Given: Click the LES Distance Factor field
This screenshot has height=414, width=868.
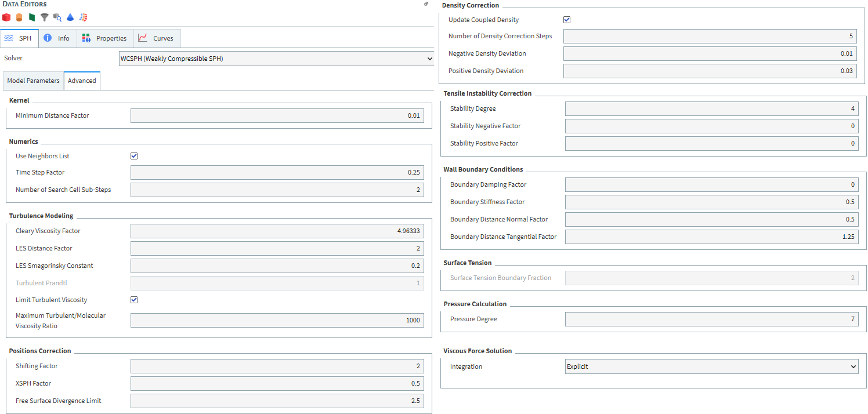Looking at the screenshot, I should [x=277, y=248].
